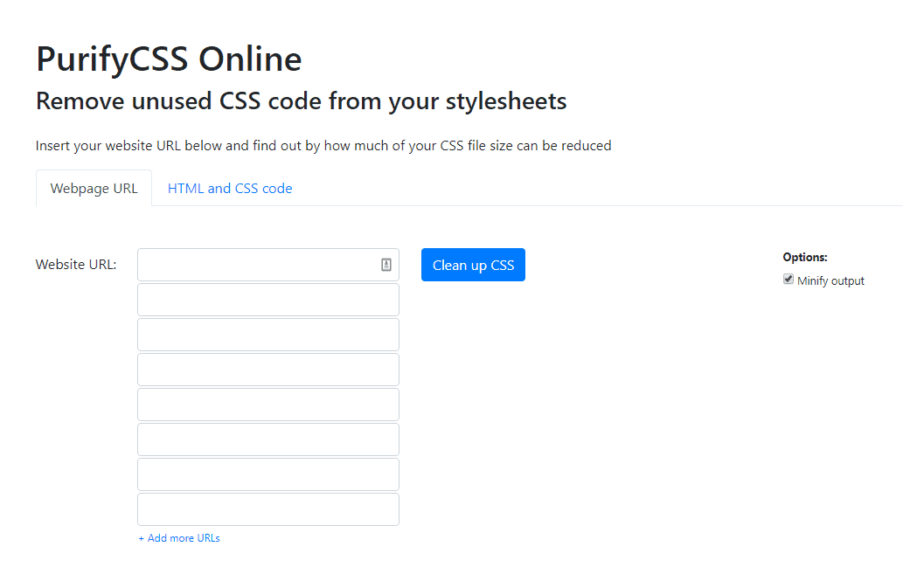This screenshot has width=903, height=588.
Task: Click the autofill icon inside the Website URL field
Action: [x=386, y=264]
